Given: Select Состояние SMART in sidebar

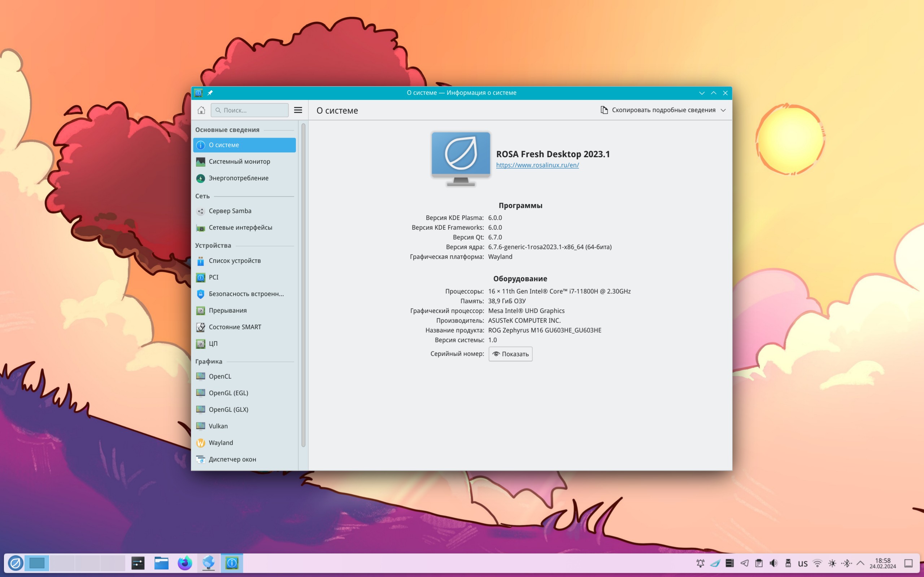Looking at the screenshot, I should (x=235, y=327).
